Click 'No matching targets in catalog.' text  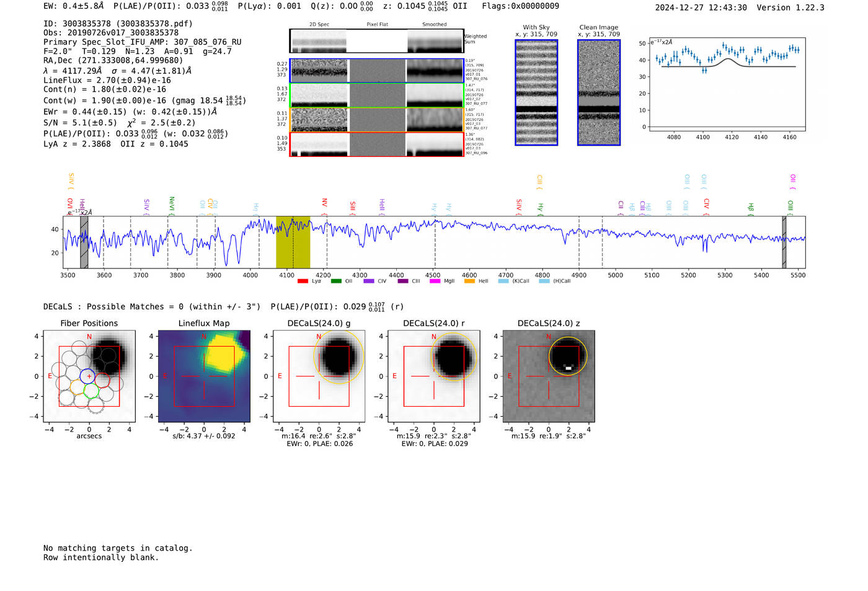coord(118,548)
